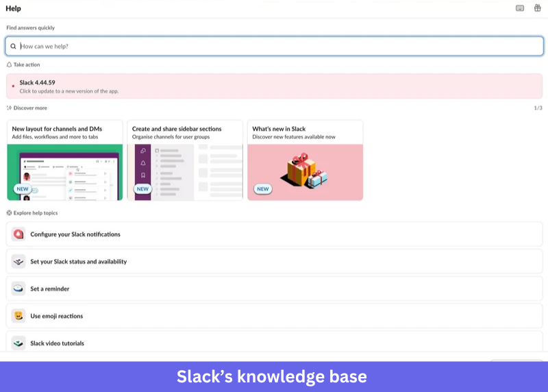The image size is (548, 392).
Task: Click 'Click to update to a new version' text
Action: point(69,91)
